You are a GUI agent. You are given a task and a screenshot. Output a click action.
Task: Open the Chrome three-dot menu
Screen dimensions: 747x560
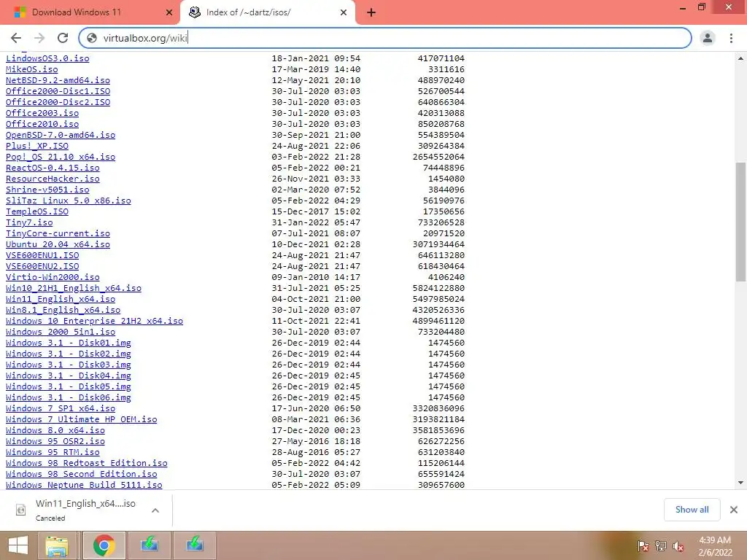coord(731,38)
